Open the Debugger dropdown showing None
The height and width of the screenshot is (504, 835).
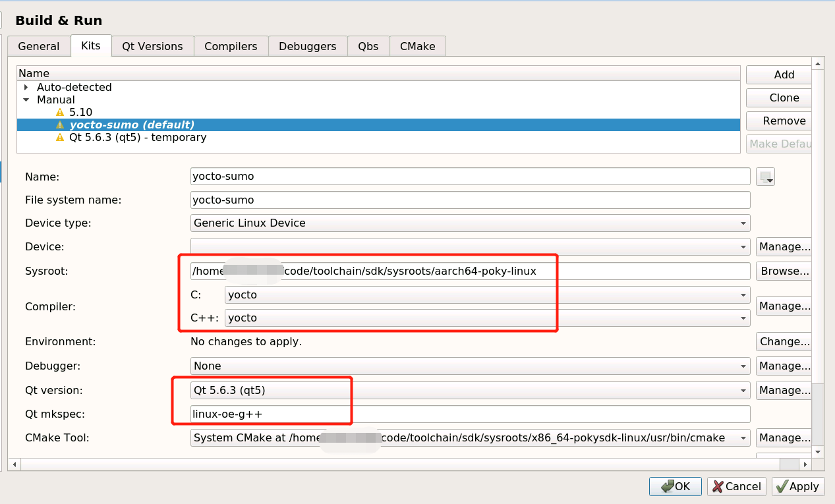[x=742, y=366]
